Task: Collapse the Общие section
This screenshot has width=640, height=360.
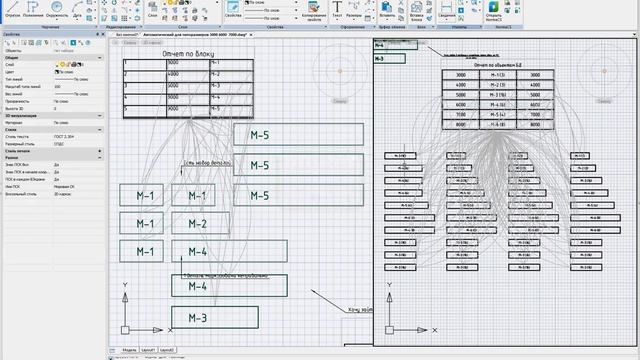Action: coord(100,58)
